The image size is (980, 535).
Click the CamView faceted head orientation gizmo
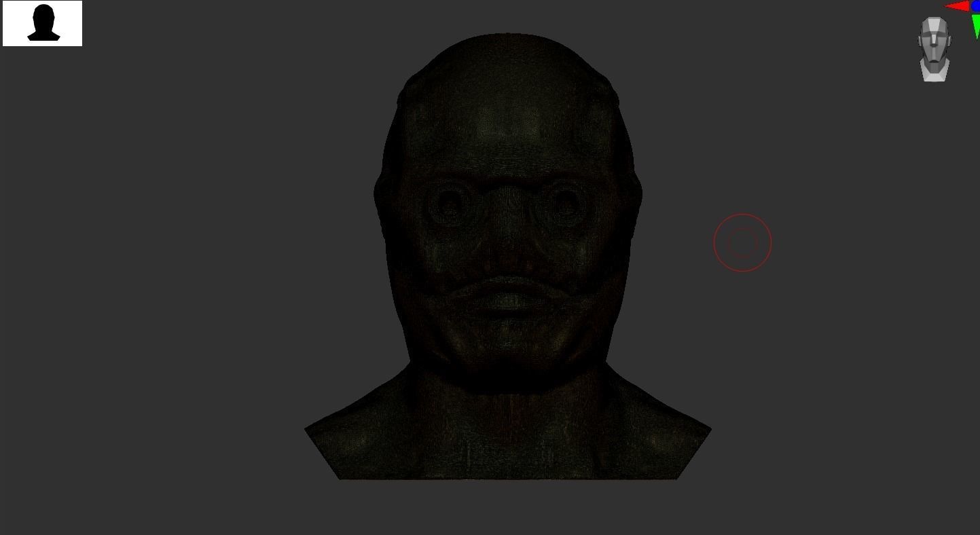(x=934, y=49)
